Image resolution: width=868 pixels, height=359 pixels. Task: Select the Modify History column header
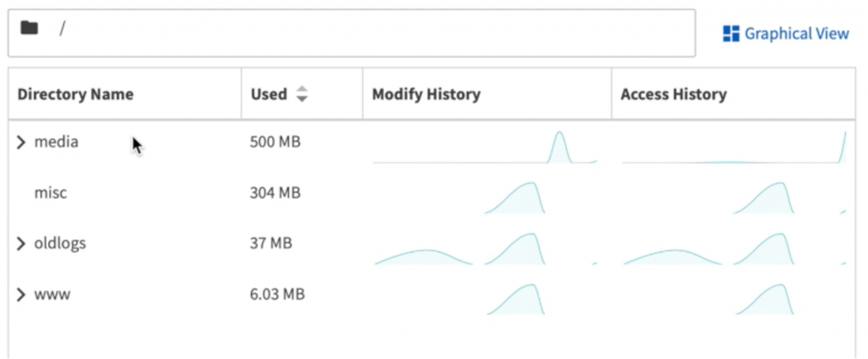[x=426, y=94]
